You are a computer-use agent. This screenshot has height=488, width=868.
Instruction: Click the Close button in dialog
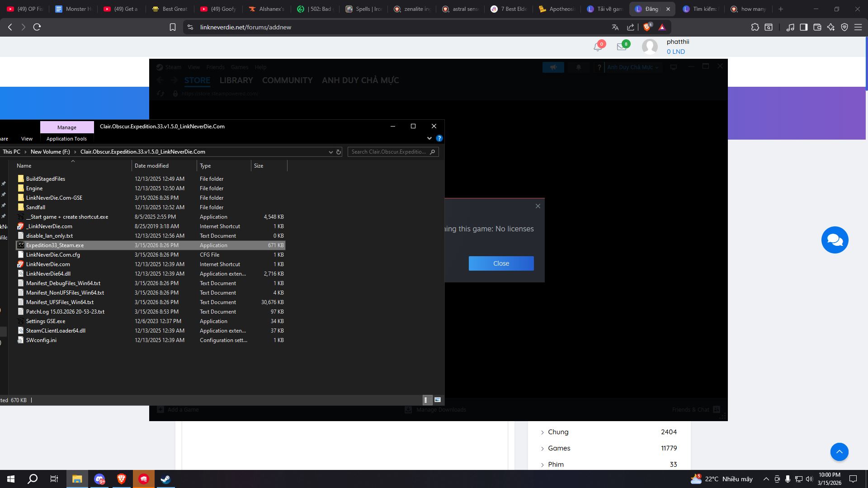point(501,263)
